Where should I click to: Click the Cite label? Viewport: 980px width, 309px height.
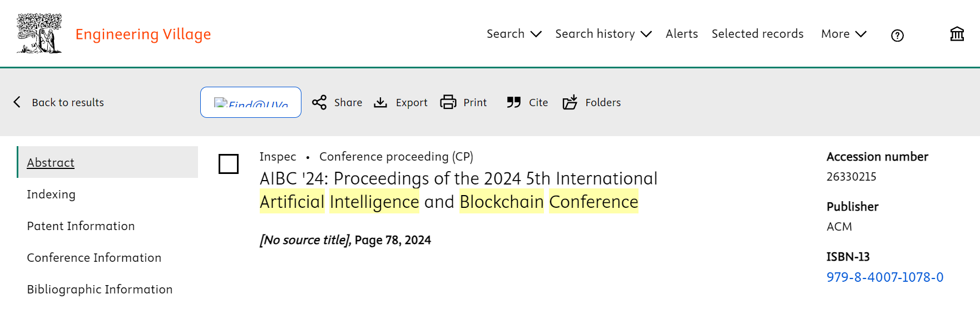(x=538, y=102)
